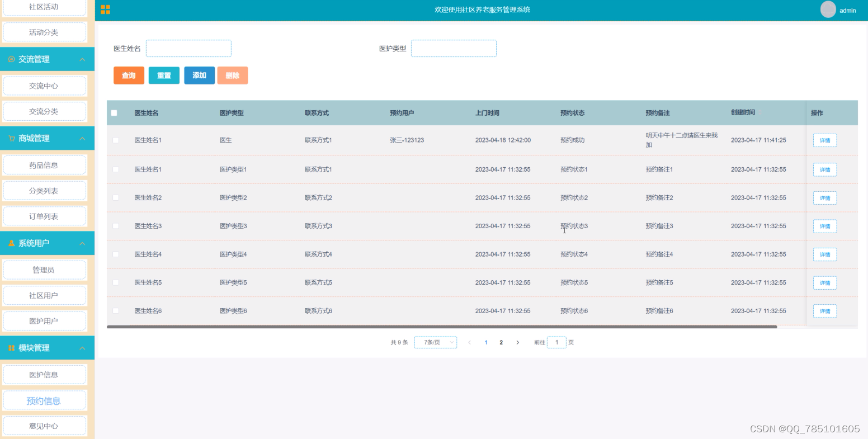The image size is (868, 439).
Task: Open 详情 for the 预约备注1 row
Action: (825, 169)
